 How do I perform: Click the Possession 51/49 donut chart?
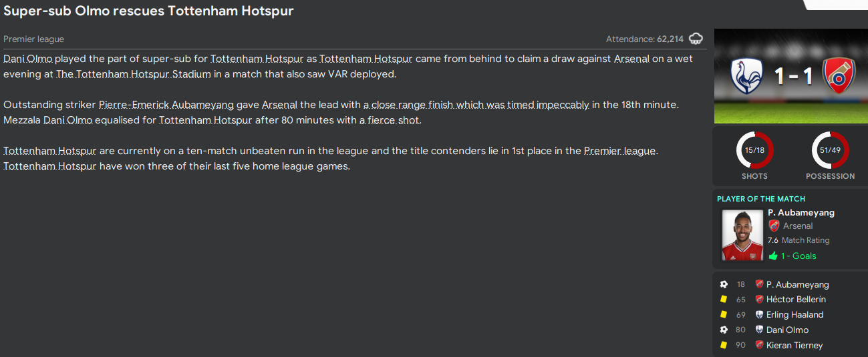coord(830,151)
